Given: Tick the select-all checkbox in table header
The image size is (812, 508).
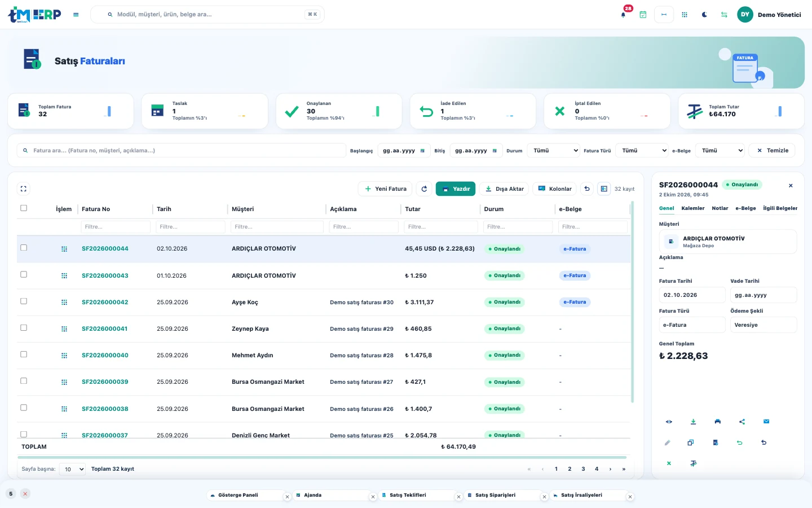Looking at the screenshot, I should [24, 208].
